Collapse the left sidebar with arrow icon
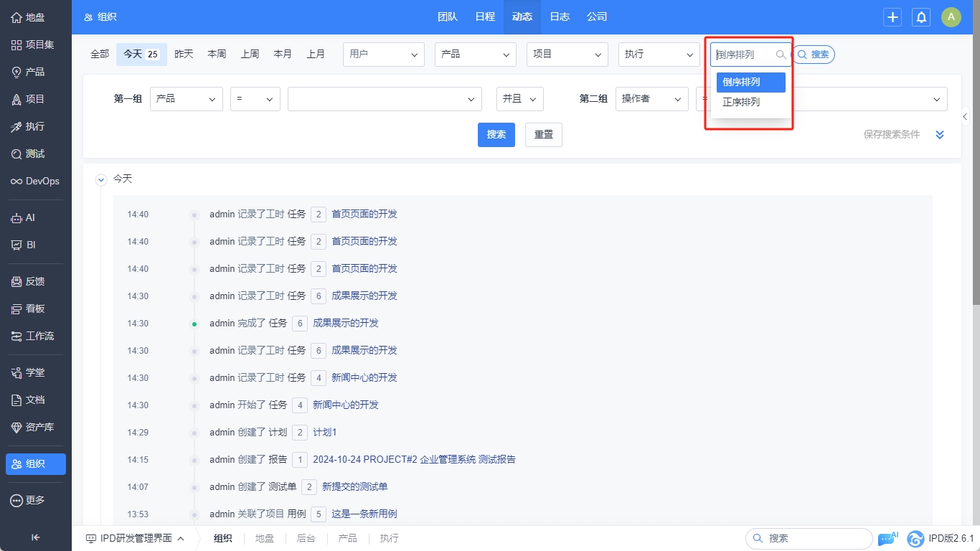 click(36, 537)
